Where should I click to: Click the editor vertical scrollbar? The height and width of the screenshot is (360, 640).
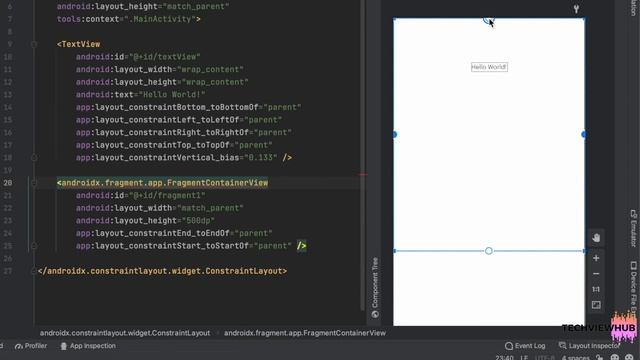(362, 155)
